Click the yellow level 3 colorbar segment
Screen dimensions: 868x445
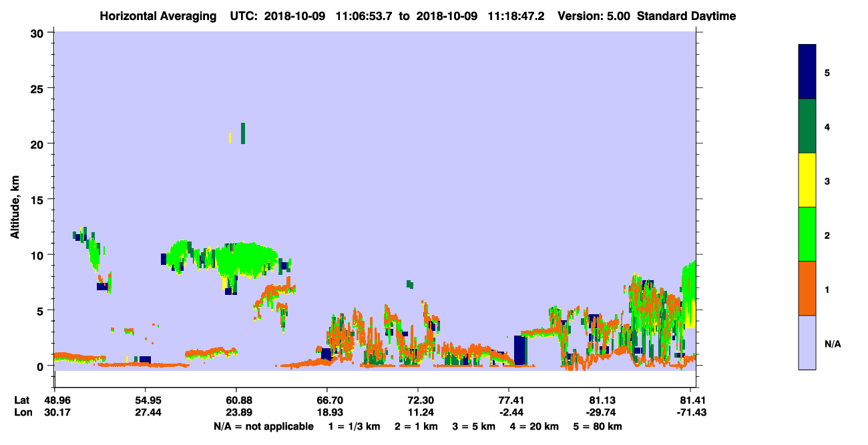pyautogui.click(x=807, y=180)
